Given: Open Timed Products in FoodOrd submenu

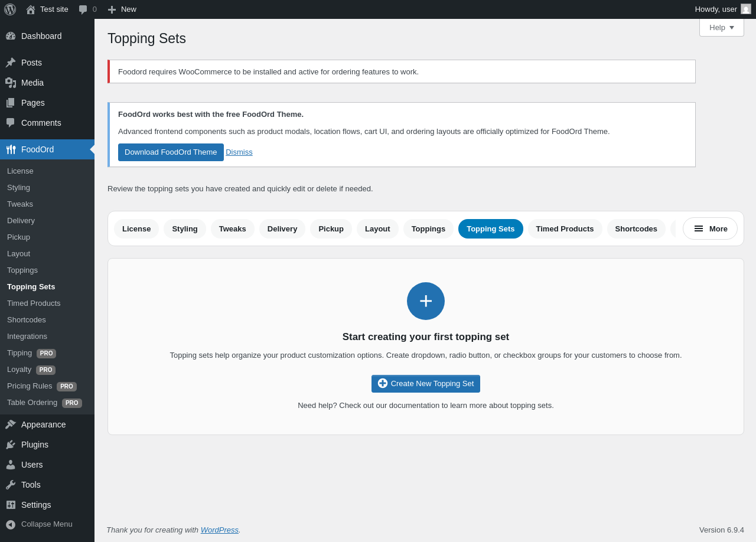Looking at the screenshot, I should [47, 303].
